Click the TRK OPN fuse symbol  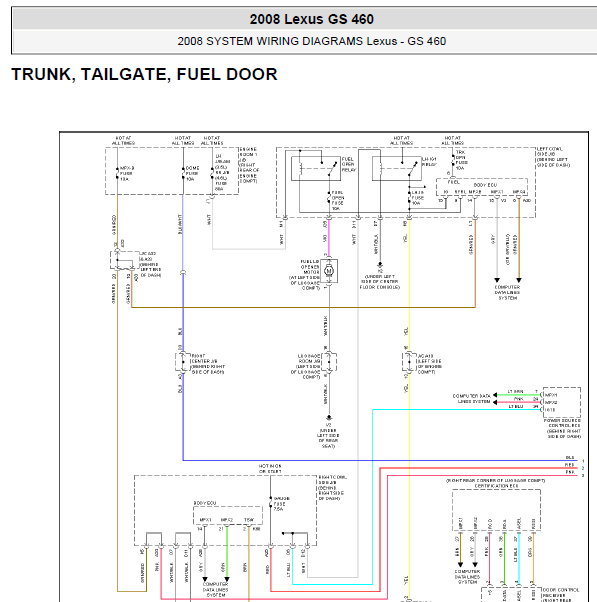point(453,160)
